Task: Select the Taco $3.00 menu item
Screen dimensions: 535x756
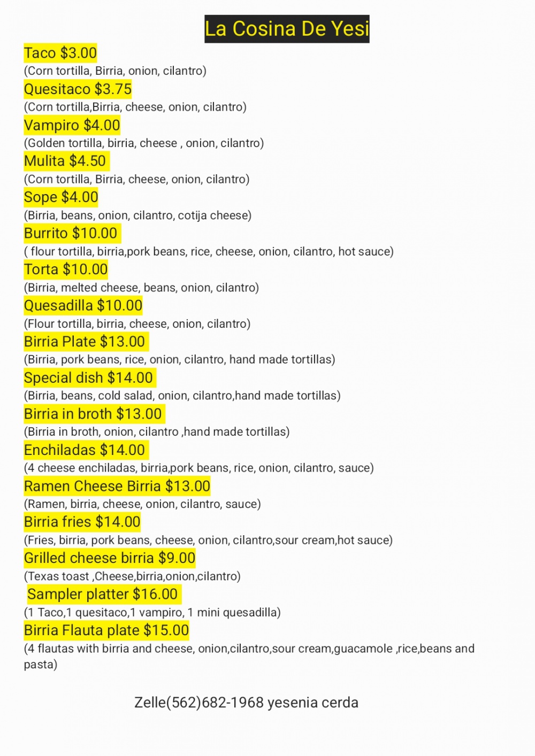Action: coord(60,53)
